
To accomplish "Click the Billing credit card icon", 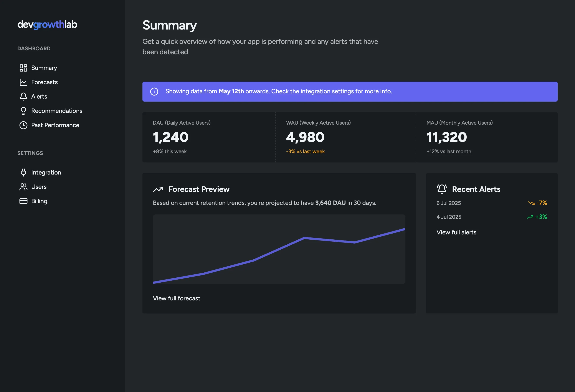I will (23, 201).
